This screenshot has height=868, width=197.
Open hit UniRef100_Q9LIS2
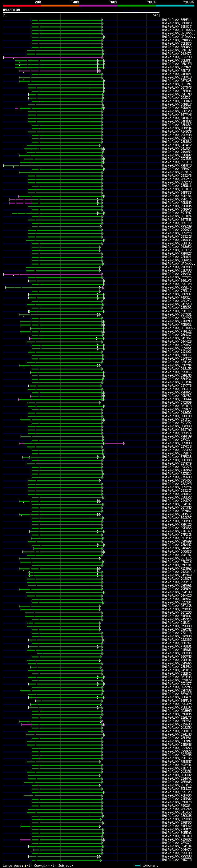coord(176,139)
